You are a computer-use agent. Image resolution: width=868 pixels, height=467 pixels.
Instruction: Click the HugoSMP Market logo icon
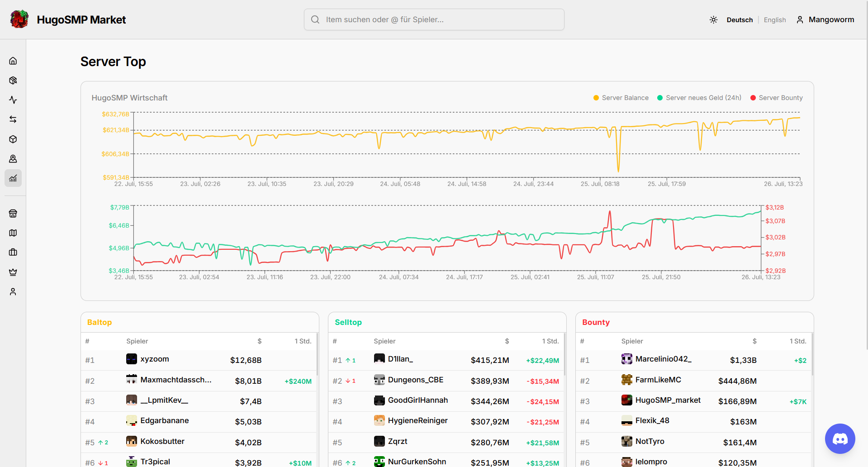pos(19,19)
